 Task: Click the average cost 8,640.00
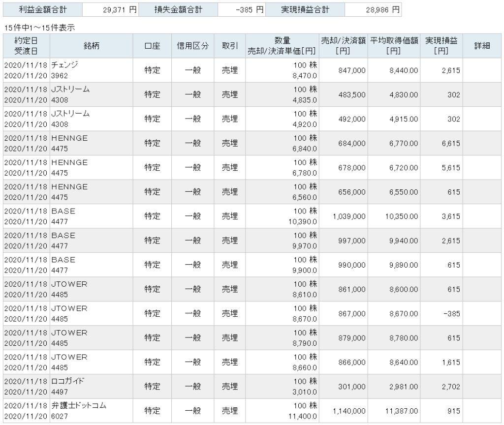[404, 363]
